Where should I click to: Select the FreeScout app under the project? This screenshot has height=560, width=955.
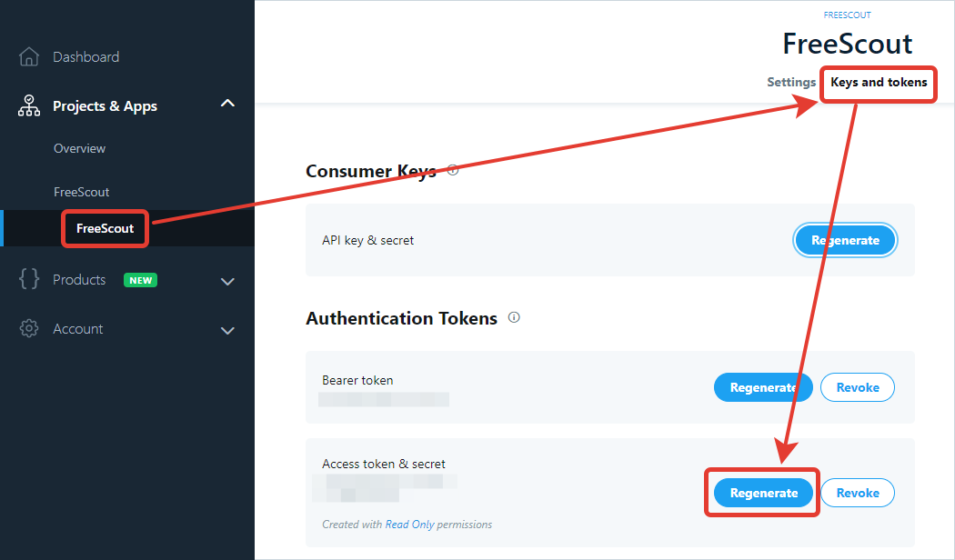click(x=105, y=229)
